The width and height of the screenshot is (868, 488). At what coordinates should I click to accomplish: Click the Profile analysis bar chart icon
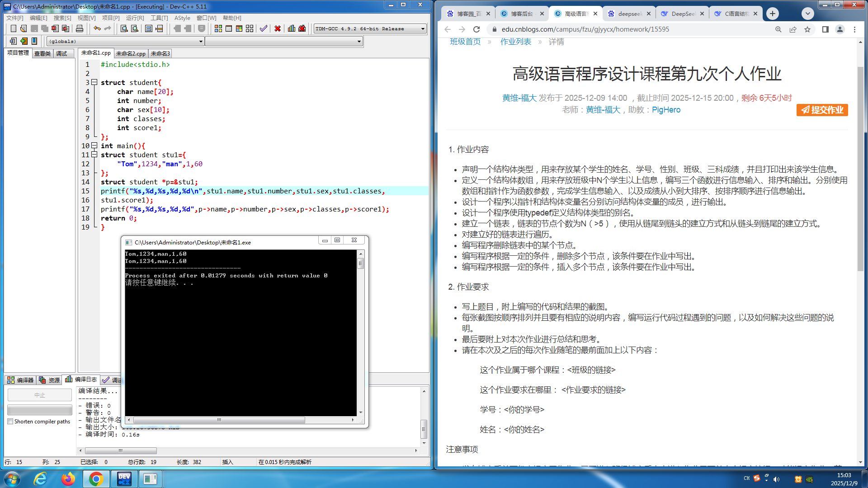(x=292, y=28)
